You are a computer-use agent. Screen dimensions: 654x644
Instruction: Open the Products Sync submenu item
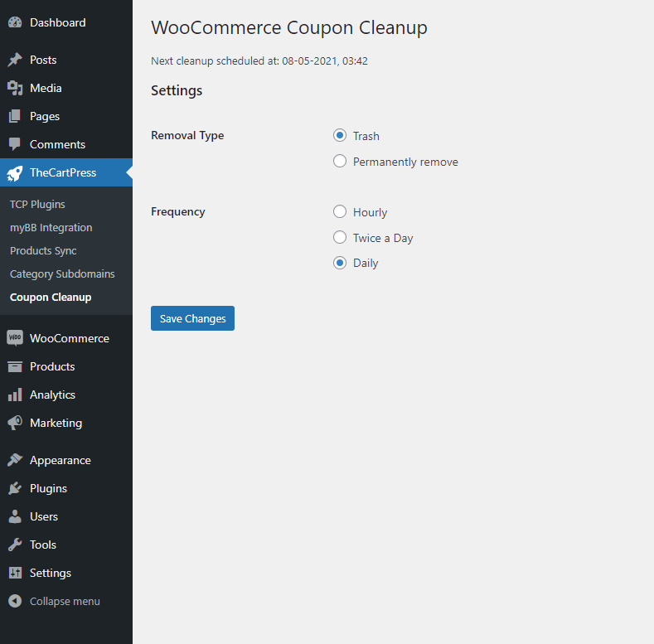point(43,250)
